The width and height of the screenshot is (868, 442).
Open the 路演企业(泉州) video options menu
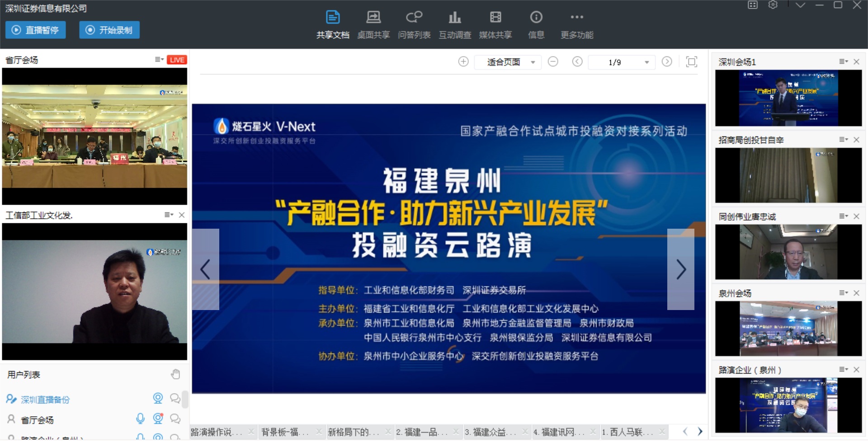[844, 369]
